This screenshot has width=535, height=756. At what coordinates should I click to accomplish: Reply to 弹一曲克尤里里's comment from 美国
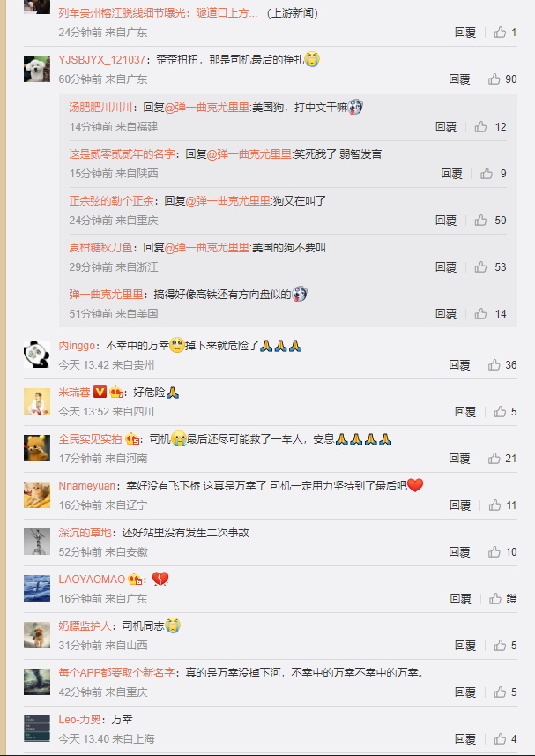tap(446, 314)
